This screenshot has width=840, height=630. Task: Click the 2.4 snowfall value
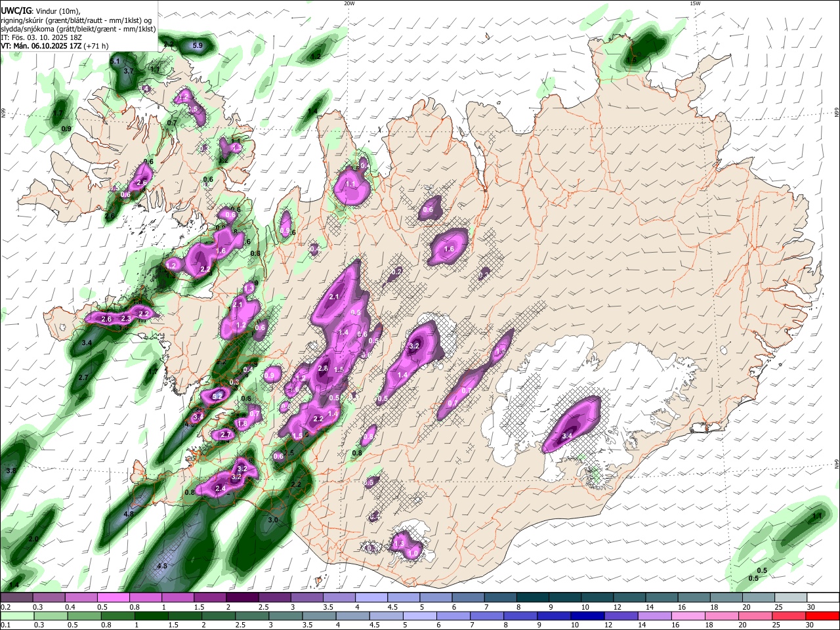(x=220, y=488)
